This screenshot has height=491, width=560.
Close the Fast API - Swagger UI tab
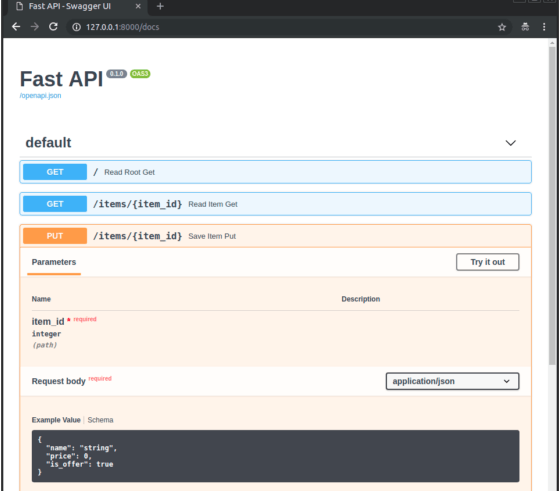pos(138,6)
